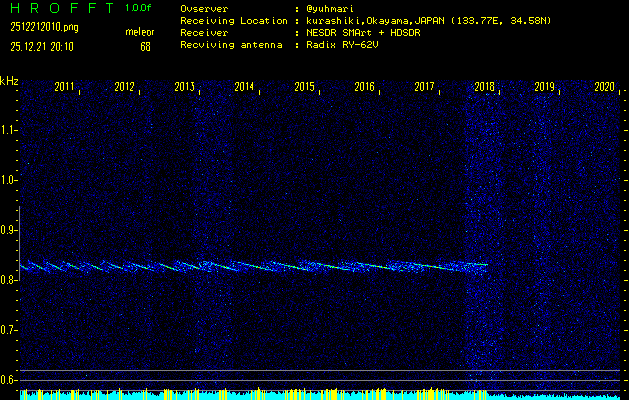Click the 0.7 frequency axis label
Viewport: 629px width, 400px height.
(x=10, y=330)
